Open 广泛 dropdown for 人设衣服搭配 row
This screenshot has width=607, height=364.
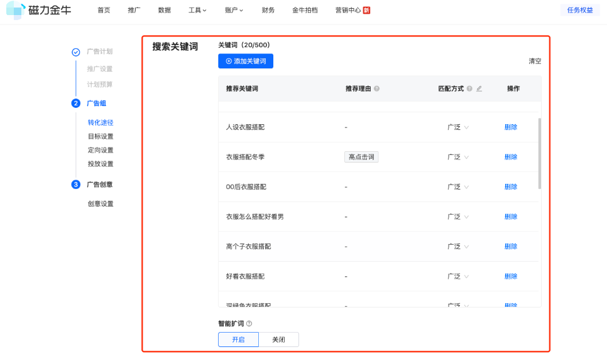[457, 127]
